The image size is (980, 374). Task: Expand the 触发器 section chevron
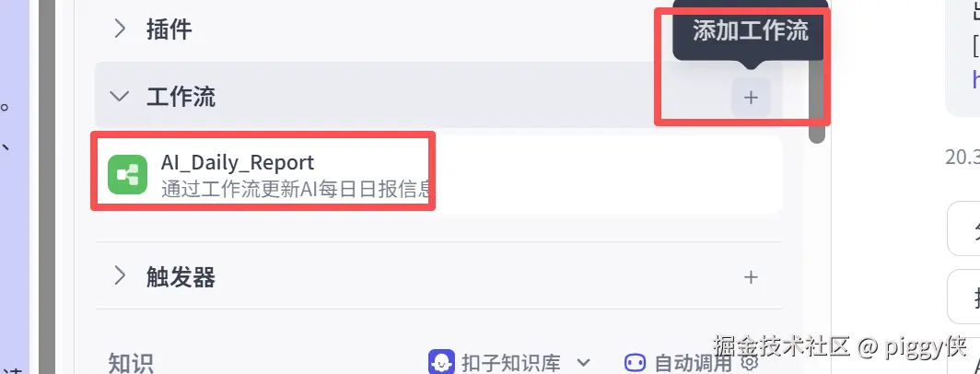tap(120, 275)
